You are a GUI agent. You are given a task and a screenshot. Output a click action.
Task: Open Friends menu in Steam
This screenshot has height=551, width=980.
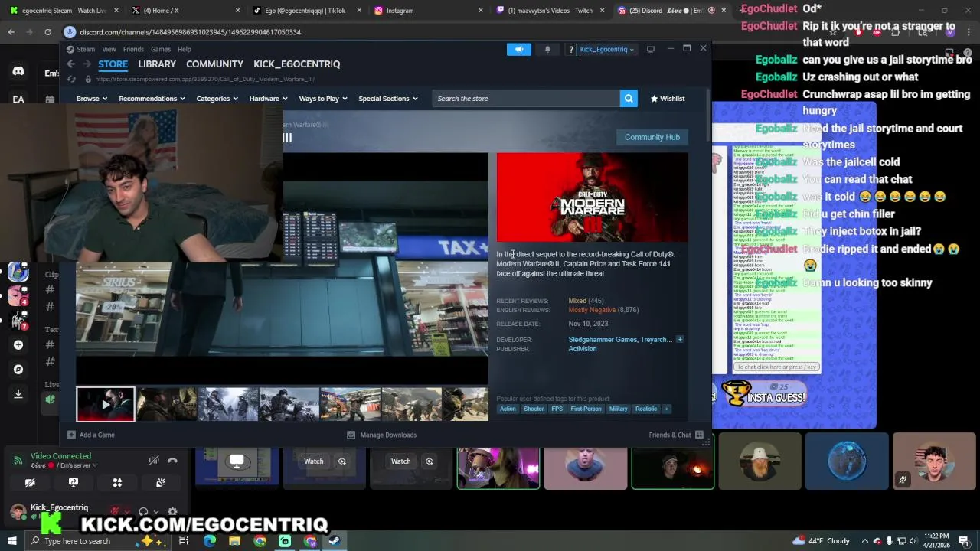click(x=133, y=49)
